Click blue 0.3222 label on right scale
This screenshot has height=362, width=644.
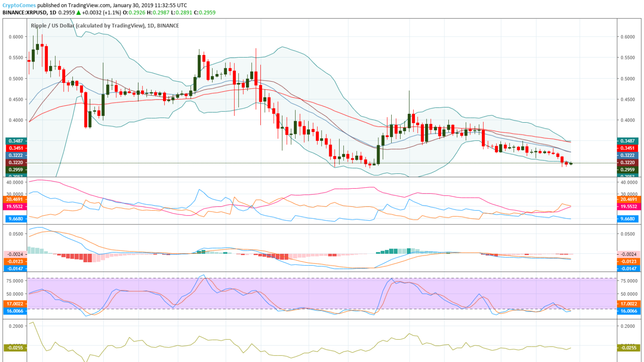coord(627,155)
